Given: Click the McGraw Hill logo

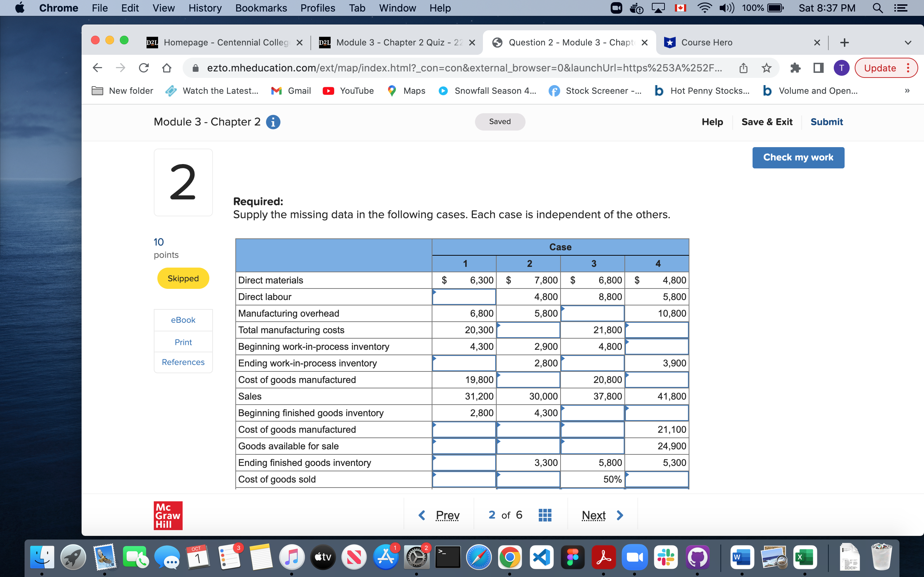Looking at the screenshot, I should click(x=168, y=515).
